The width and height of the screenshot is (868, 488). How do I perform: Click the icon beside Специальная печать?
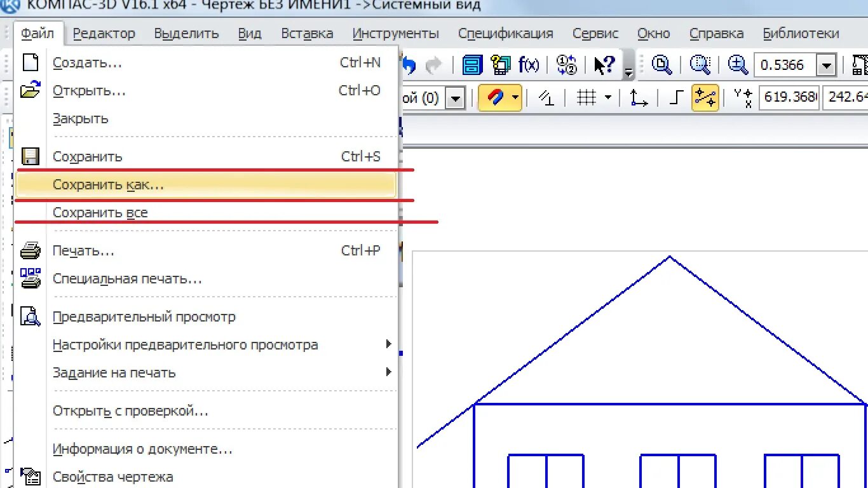[30, 278]
